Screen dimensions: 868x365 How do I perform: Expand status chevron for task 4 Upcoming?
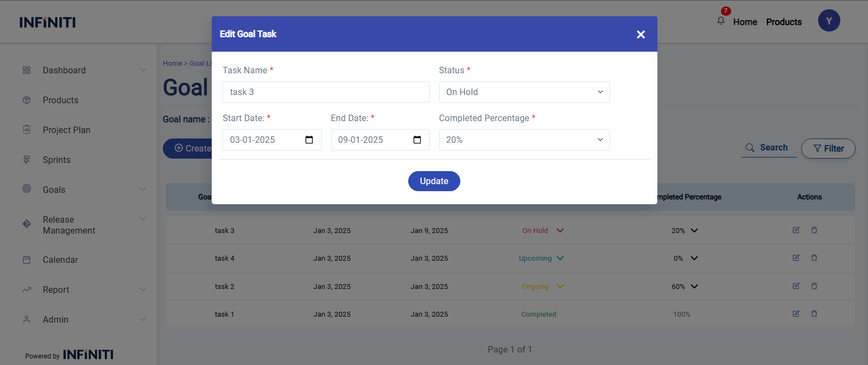[560, 259]
